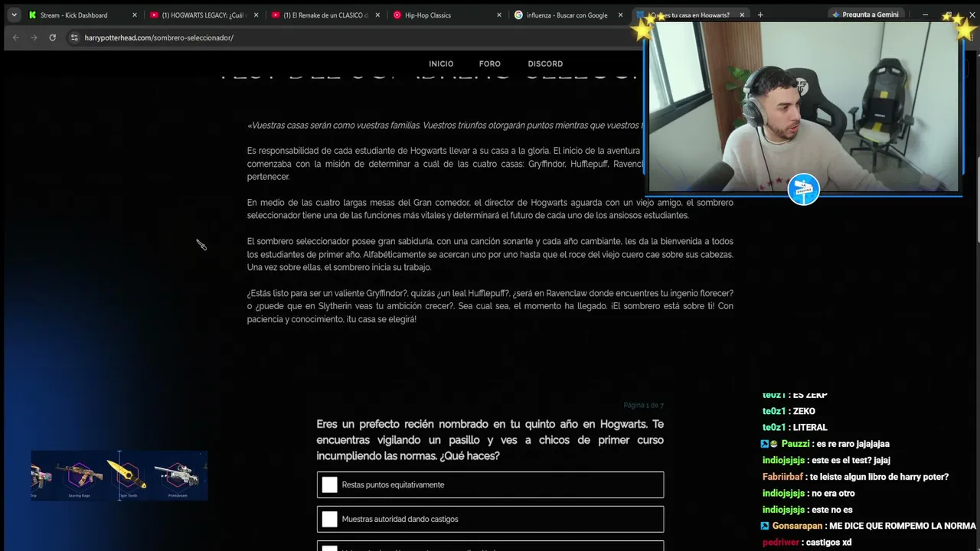Close the Hip-Hop Classics tab

coord(499,15)
